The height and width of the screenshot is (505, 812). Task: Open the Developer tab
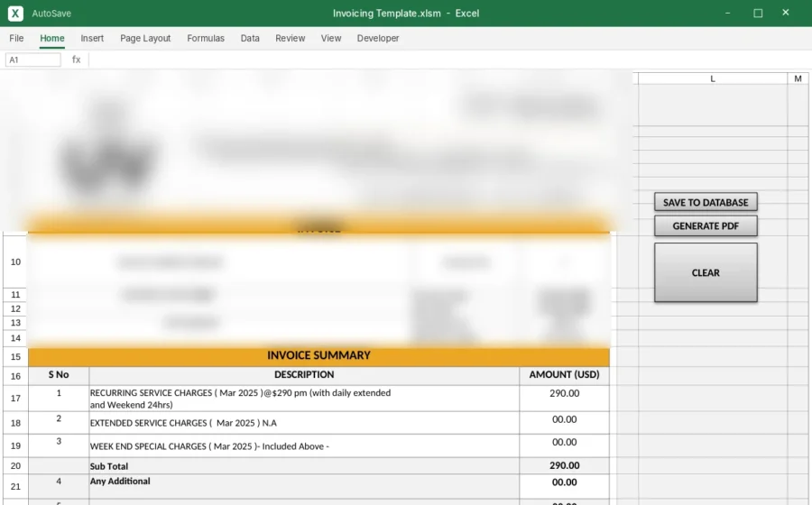pos(378,38)
